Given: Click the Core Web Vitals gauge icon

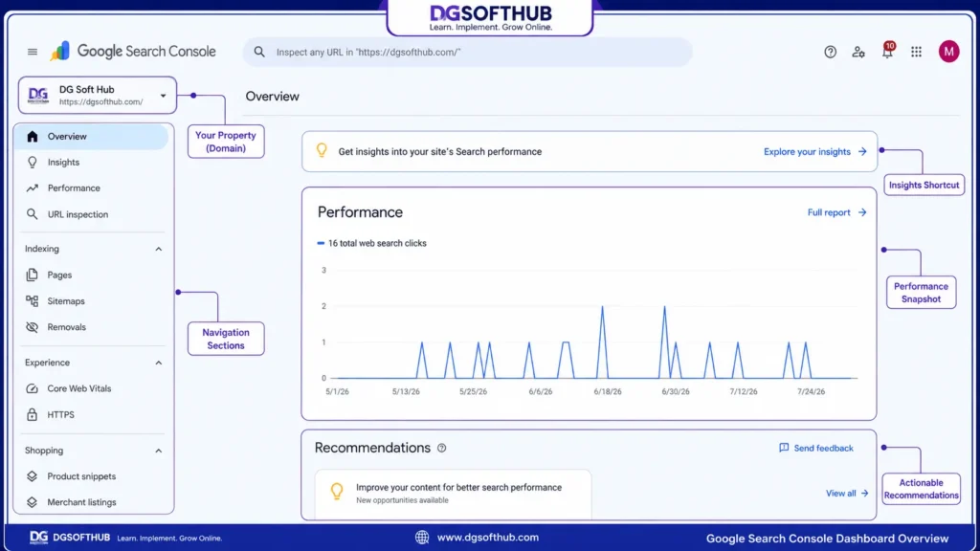Looking at the screenshot, I should tap(32, 388).
